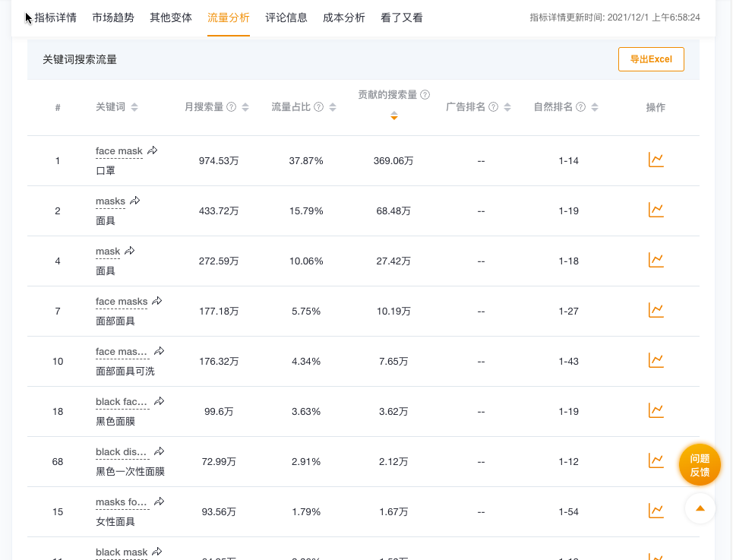Image resolution: width=733 pixels, height=560 pixels.
Task: Open the 成本分析 tab
Action: (343, 17)
